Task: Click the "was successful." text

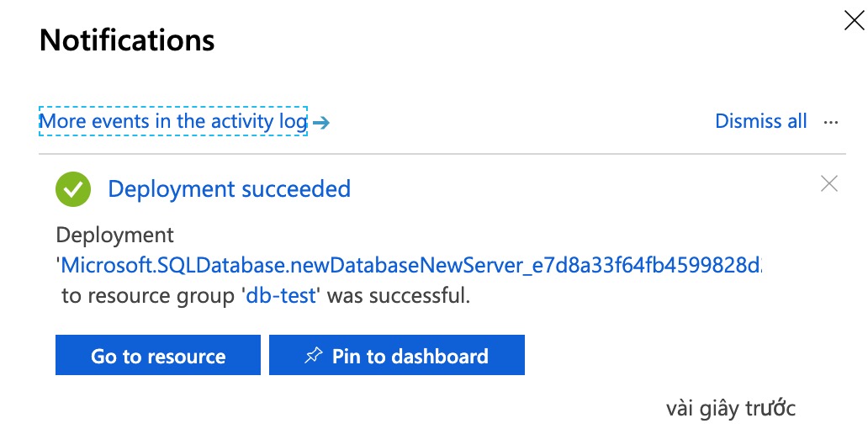Action: click(397, 296)
